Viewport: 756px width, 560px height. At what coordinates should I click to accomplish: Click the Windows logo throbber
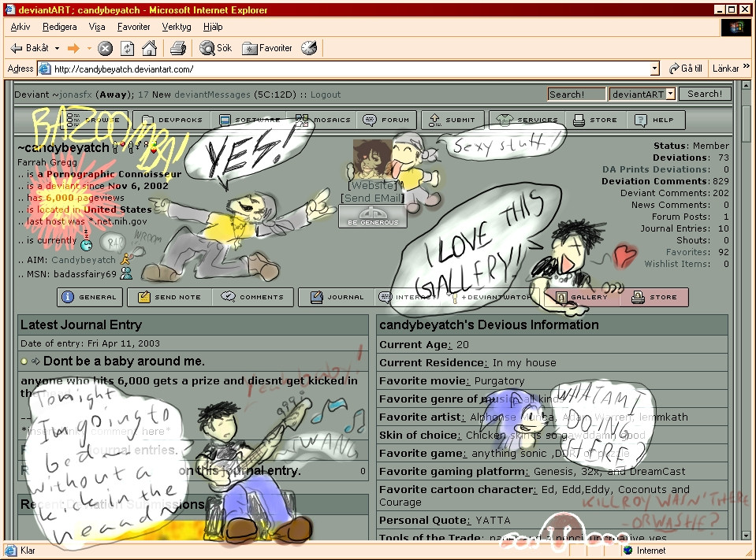point(736,27)
